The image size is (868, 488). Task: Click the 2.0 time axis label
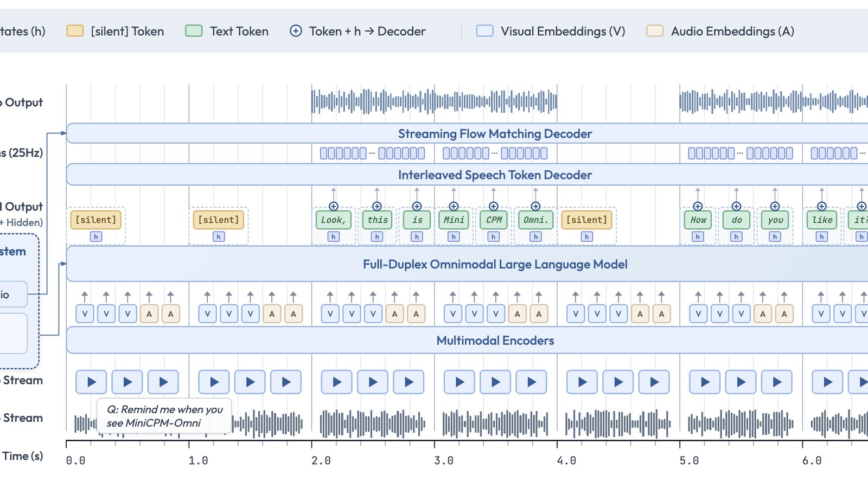(x=321, y=460)
